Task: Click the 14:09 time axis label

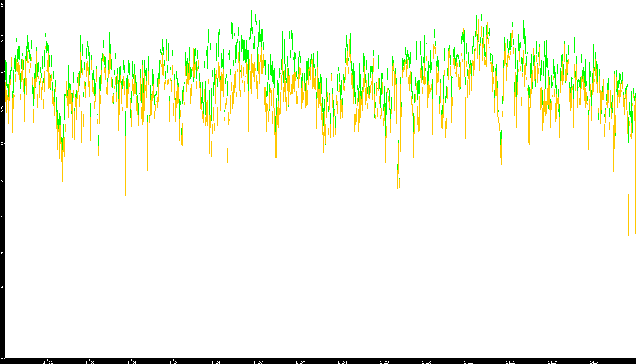Action: tap(384, 362)
